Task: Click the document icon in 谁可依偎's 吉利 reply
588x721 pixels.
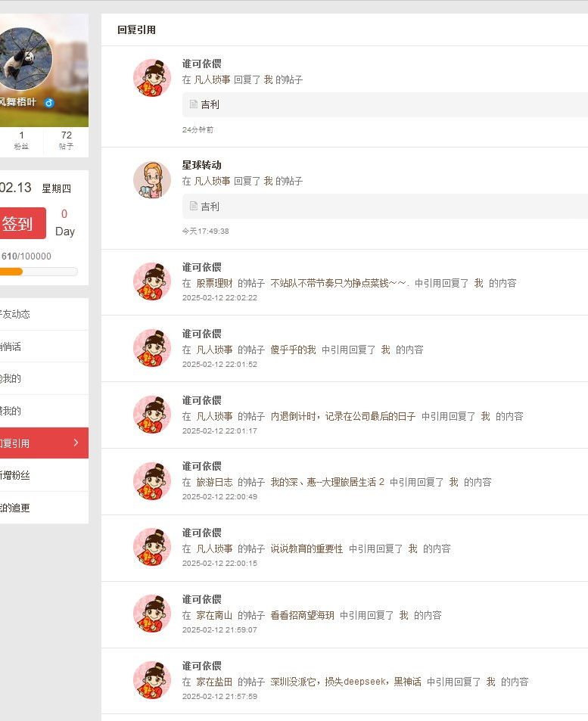Action: pyautogui.click(x=194, y=104)
